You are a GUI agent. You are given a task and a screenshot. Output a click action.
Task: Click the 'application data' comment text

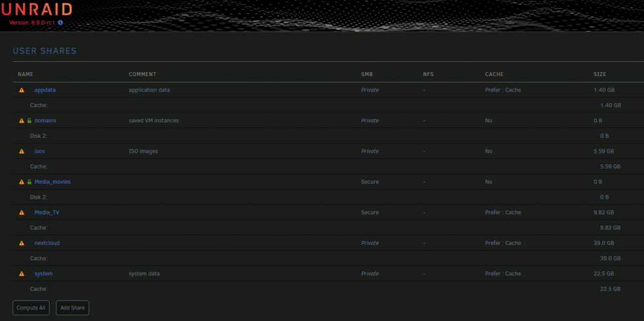(x=149, y=90)
